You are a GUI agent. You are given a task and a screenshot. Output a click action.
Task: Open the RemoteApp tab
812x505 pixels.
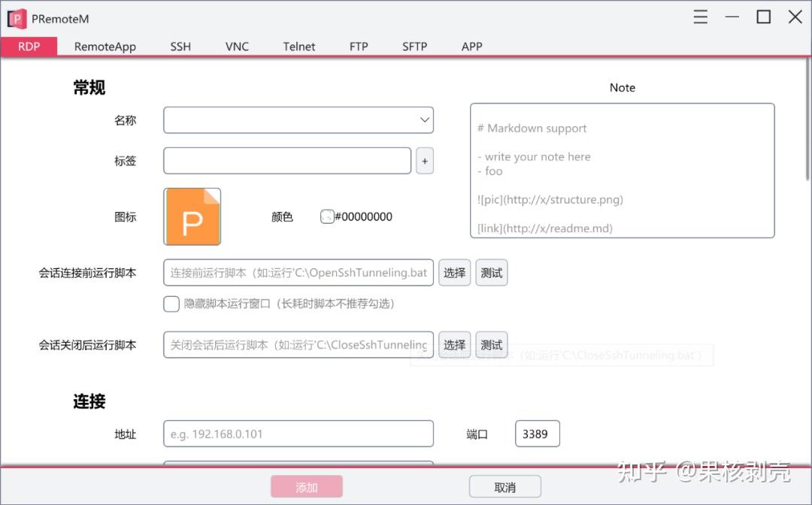coord(105,46)
